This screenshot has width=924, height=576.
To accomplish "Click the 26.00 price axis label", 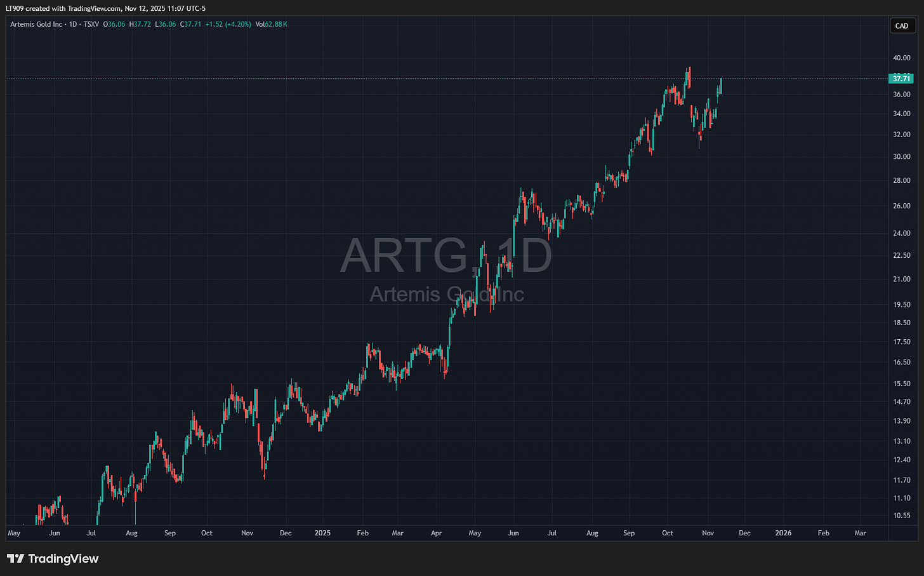I will [901, 206].
